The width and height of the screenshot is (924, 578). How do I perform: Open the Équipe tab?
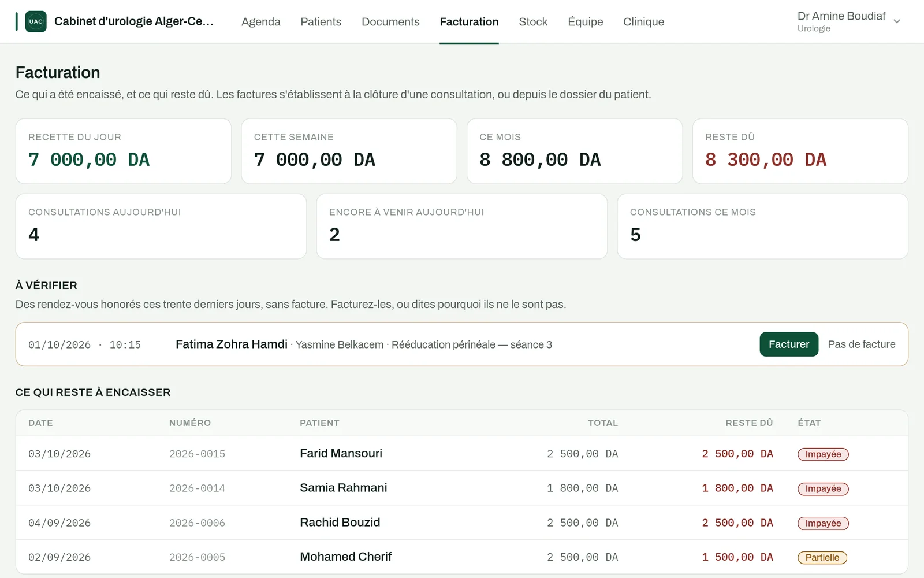[586, 21]
